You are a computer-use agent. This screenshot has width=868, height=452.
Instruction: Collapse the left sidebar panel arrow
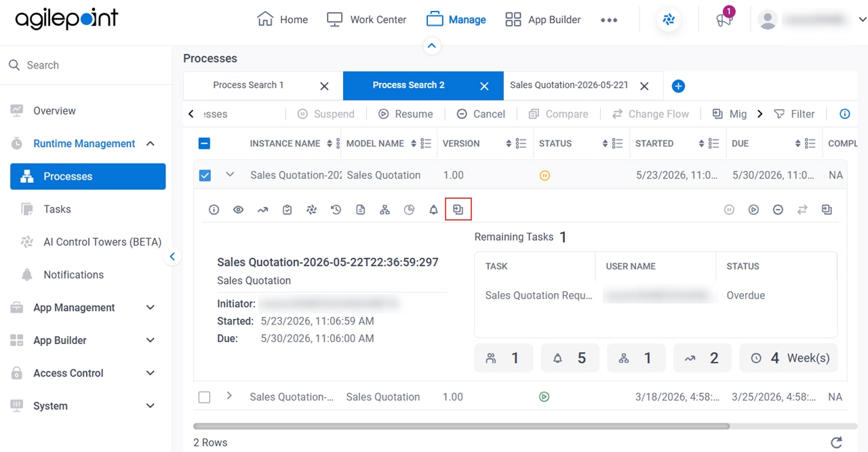(172, 257)
